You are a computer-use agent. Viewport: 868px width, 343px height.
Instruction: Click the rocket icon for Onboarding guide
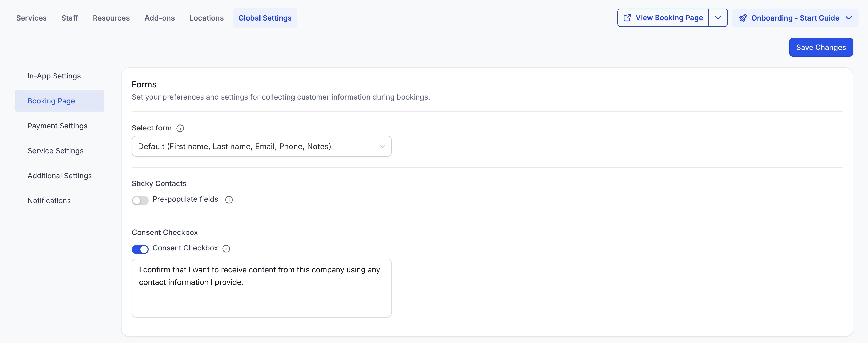743,18
